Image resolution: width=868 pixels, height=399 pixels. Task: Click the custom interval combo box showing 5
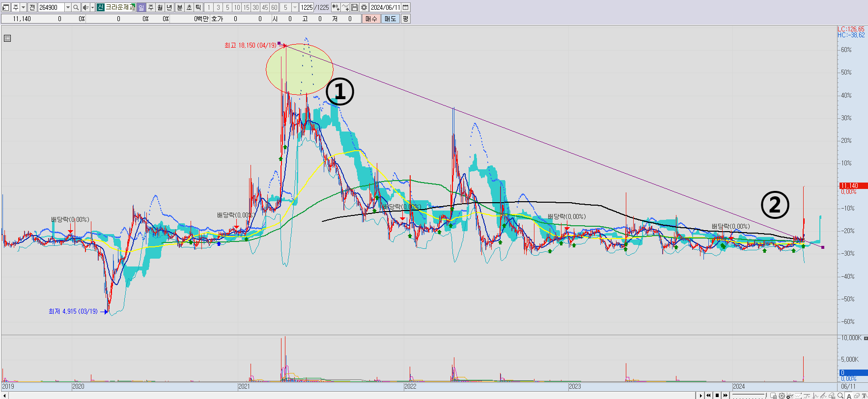(289, 7)
